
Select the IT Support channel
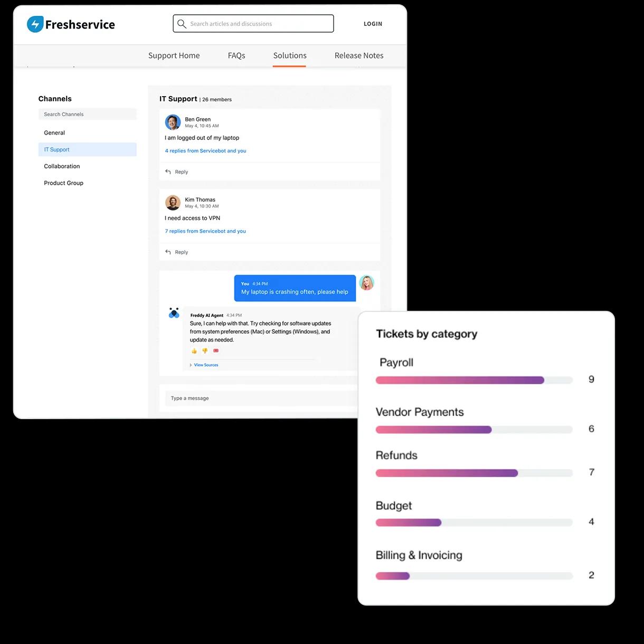tap(88, 149)
